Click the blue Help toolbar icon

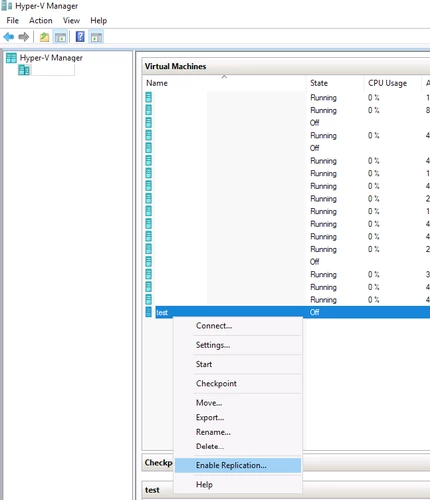coord(80,37)
